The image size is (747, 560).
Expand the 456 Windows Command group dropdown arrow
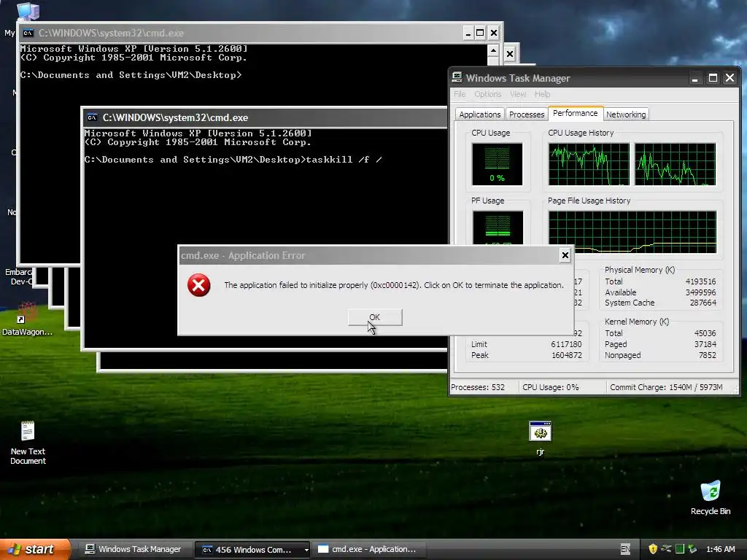coord(306,550)
